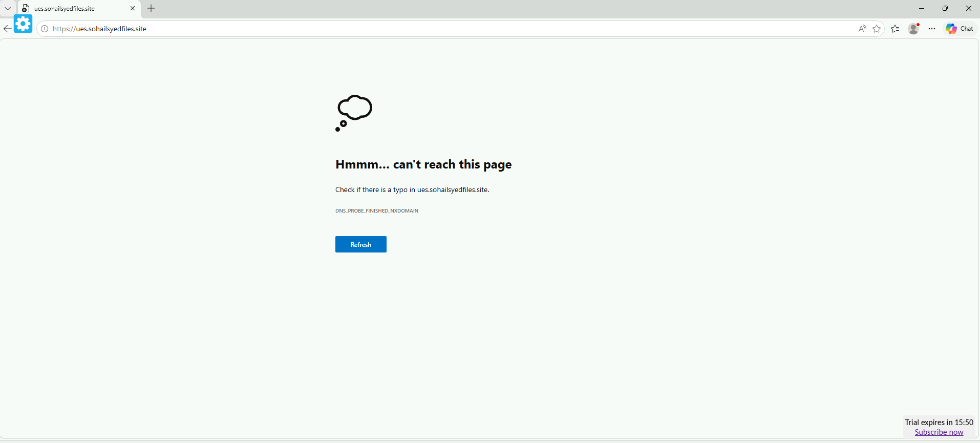Open a new tab with plus button

151,8
